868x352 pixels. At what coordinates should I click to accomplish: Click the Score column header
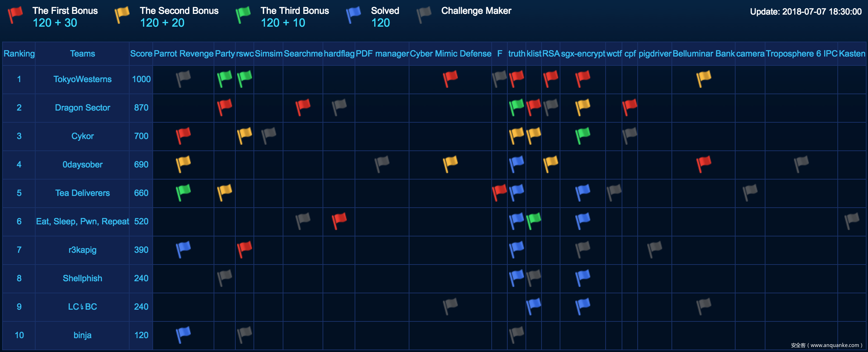(x=141, y=54)
